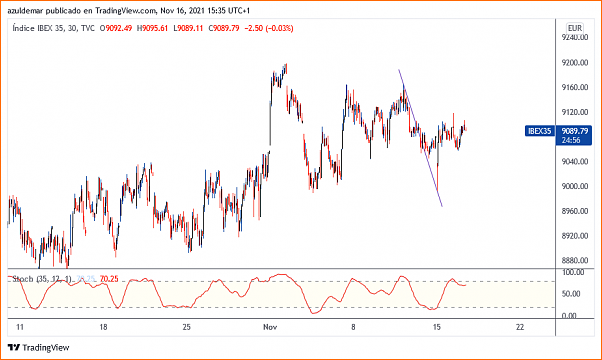Viewport: 602px width, 360px height.
Task: Click the Nov label on time axis
Action: pyautogui.click(x=270, y=327)
